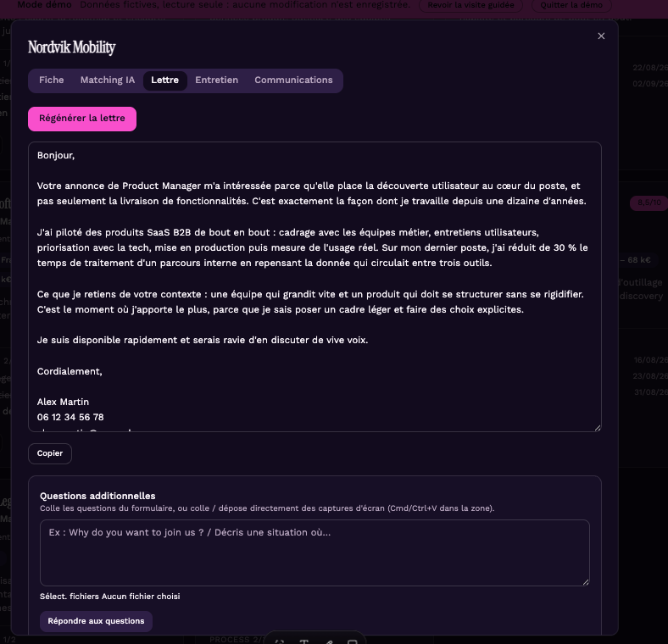
Task: Select the Lettre tab
Action: click(x=164, y=80)
